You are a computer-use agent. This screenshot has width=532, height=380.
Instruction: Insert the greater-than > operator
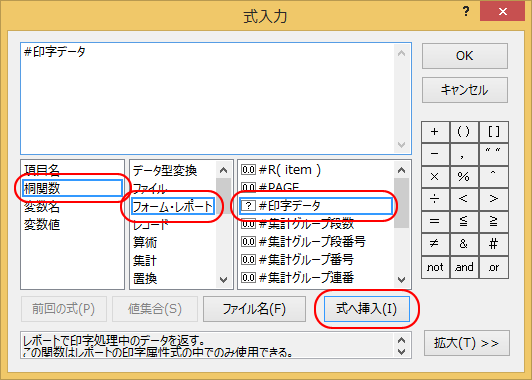click(x=493, y=199)
